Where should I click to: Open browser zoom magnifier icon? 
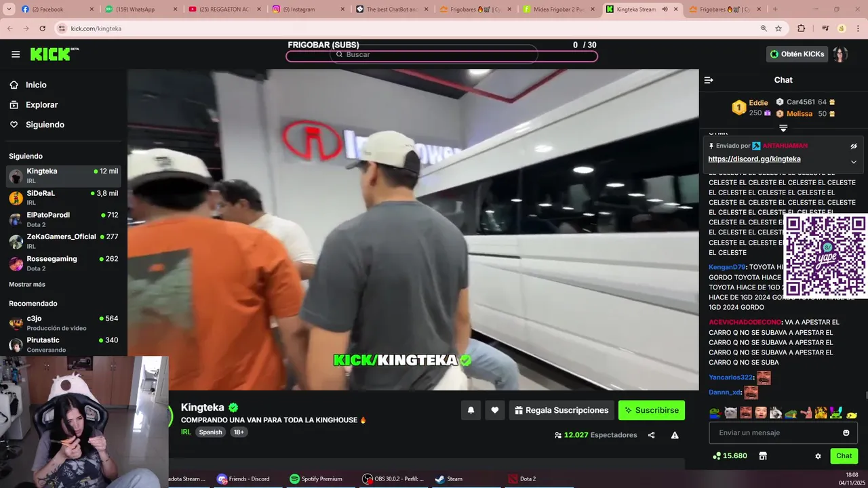(x=764, y=28)
